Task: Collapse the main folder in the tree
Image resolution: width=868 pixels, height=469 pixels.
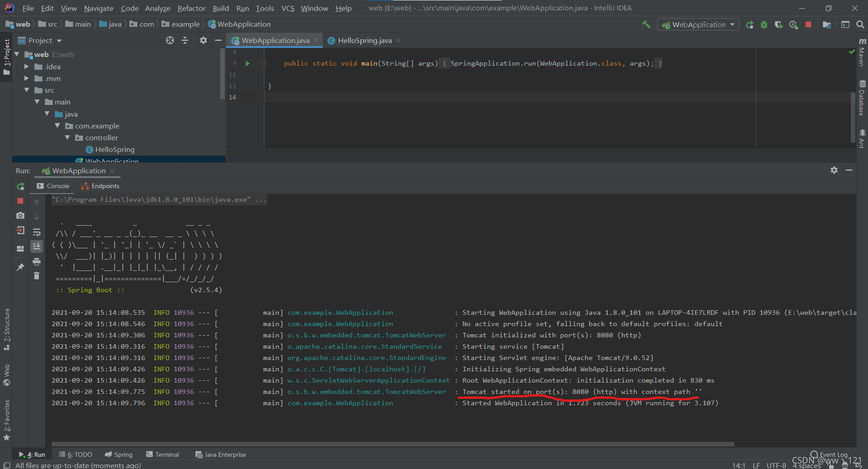Action: (x=37, y=102)
